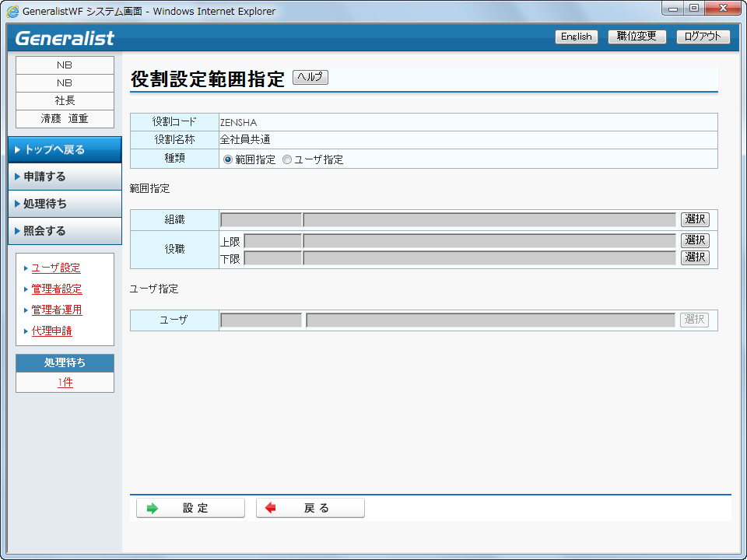Click the 1件 pending items link
This screenshot has height=560, width=747.
tap(65, 383)
